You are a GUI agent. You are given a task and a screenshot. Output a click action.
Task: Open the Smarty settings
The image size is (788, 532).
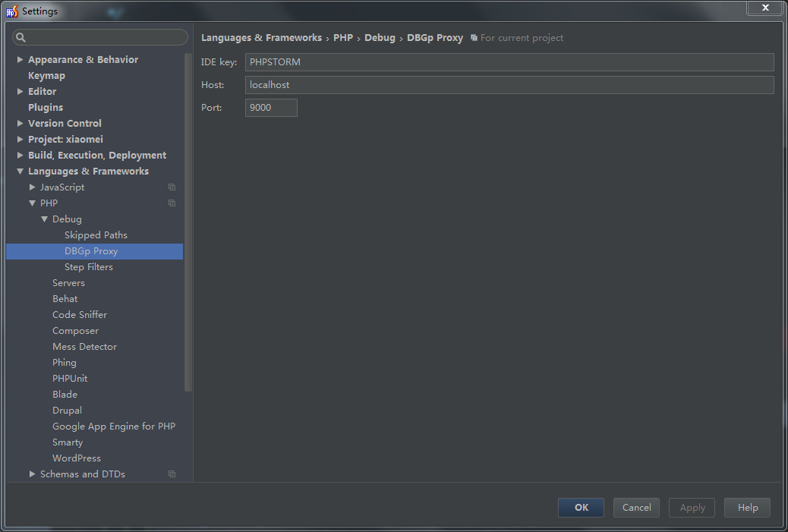tap(68, 442)
